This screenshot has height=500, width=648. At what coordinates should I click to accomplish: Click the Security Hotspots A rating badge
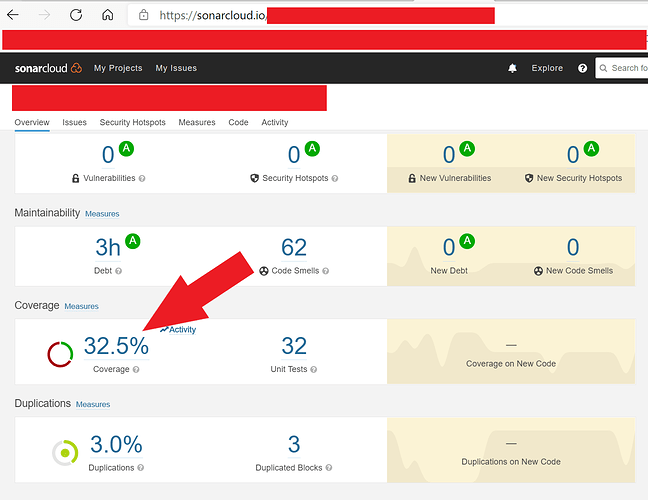pos(312,148)
